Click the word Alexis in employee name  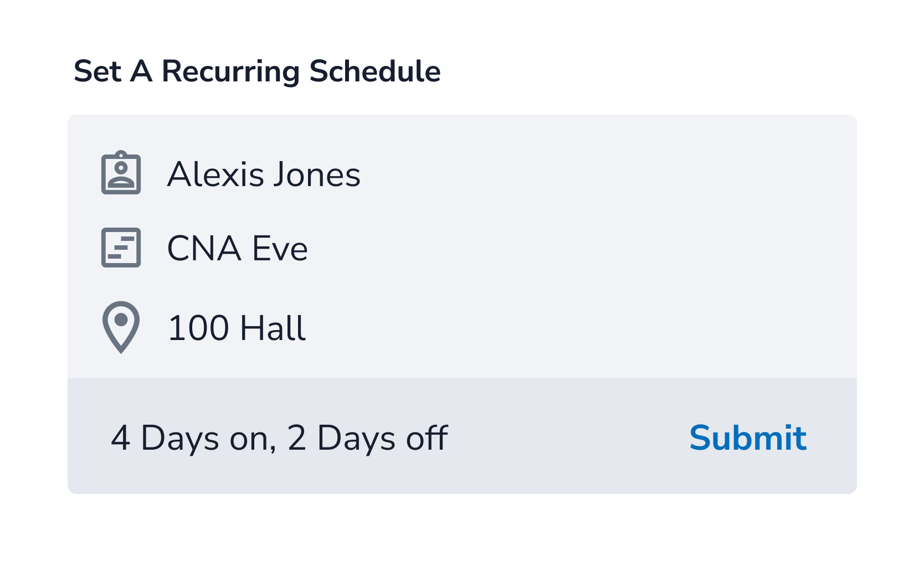[216, 174]
